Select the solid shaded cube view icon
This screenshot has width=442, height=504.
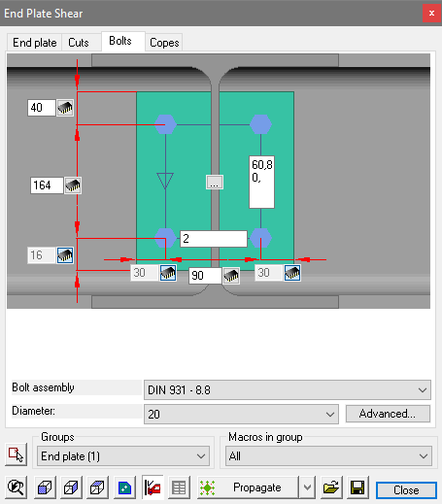click(x=45, y=487)
